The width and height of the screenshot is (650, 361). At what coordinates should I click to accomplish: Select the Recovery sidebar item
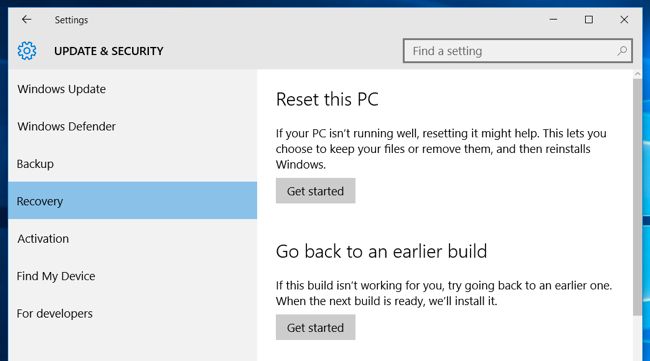[x=132, y=201]
